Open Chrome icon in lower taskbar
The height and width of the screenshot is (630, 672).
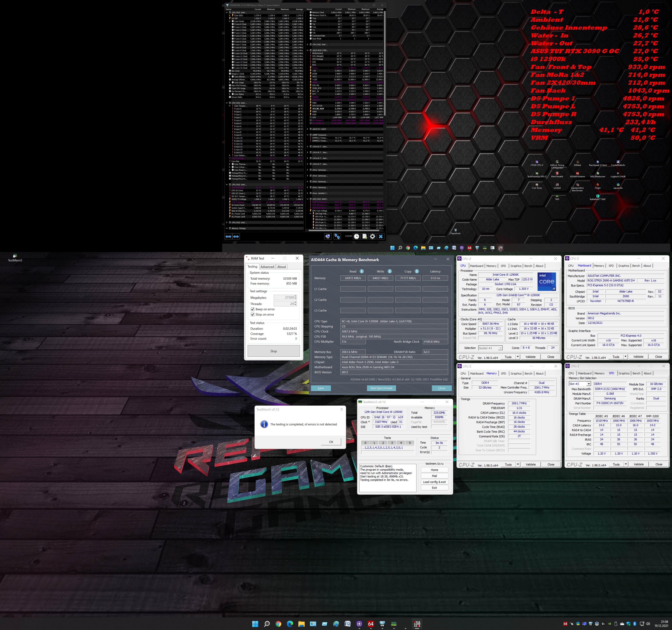click(278, 624)
